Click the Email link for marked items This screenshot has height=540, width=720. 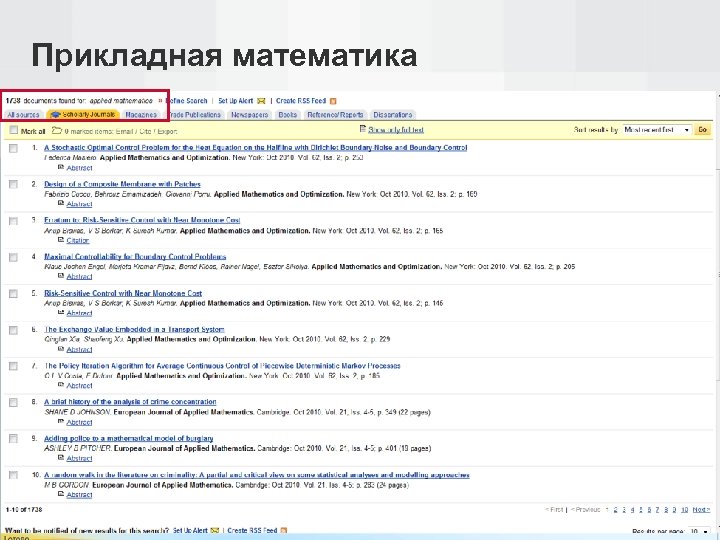point(124,131)
